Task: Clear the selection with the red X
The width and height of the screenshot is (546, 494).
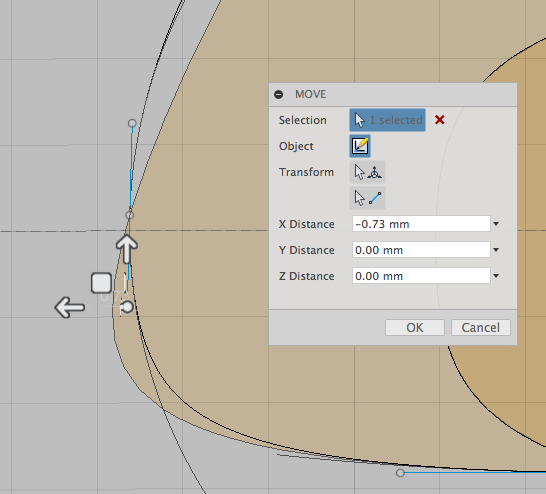Action: coord(439,120)
